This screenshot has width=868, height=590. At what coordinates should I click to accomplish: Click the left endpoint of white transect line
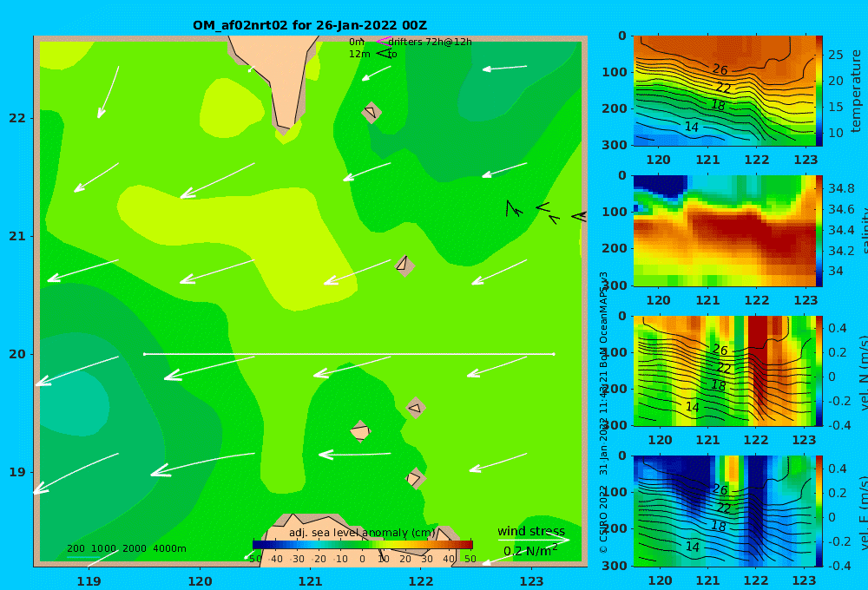coord(144,354)
